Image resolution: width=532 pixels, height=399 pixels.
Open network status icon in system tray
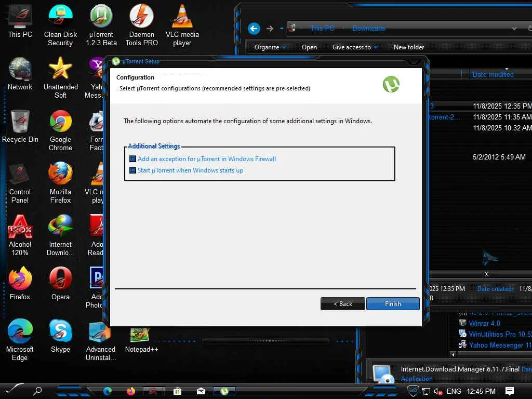426,392
